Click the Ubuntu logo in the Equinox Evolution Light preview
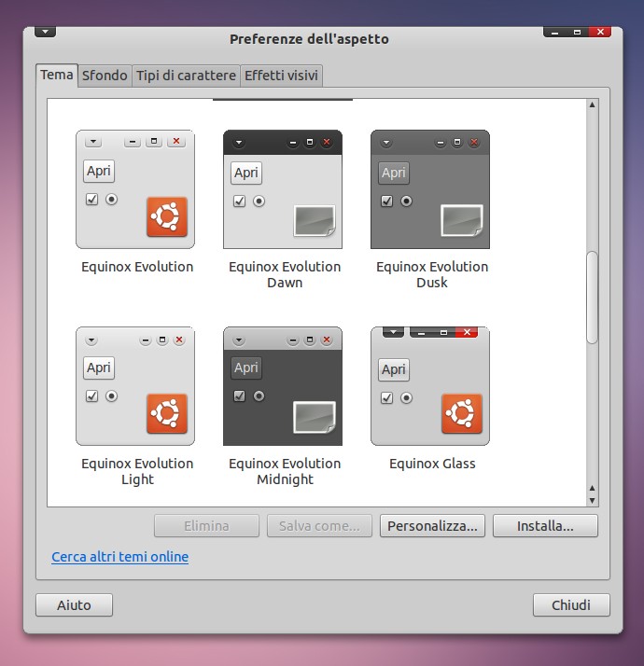 click(x=167, y=413)
